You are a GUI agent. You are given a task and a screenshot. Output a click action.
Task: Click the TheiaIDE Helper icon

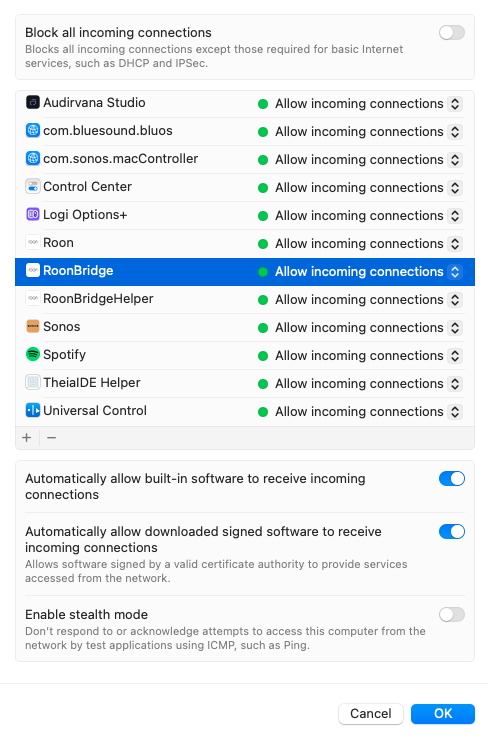pos(33,382)
